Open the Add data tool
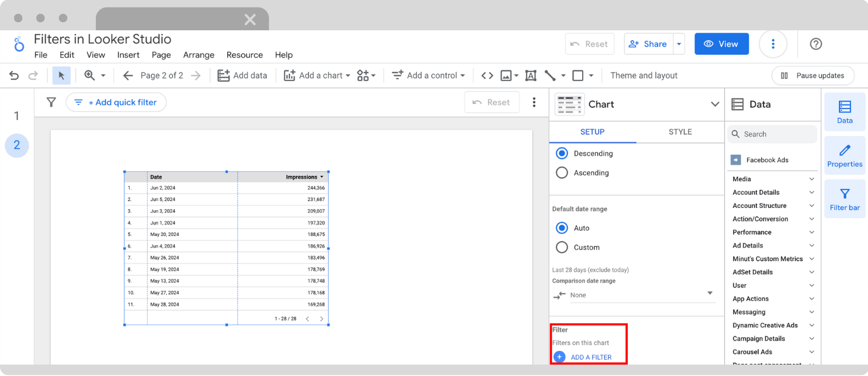Screen dimensions: 868x376 coord(242,75)
